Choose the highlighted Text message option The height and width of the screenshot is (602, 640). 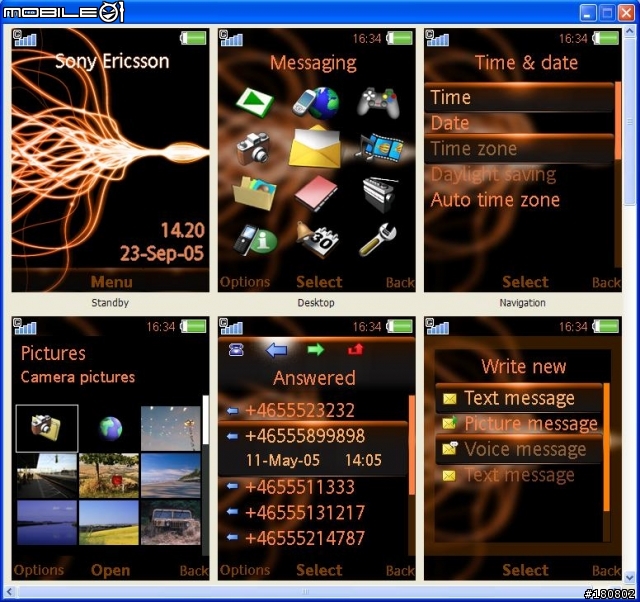[x=519, y=398]
